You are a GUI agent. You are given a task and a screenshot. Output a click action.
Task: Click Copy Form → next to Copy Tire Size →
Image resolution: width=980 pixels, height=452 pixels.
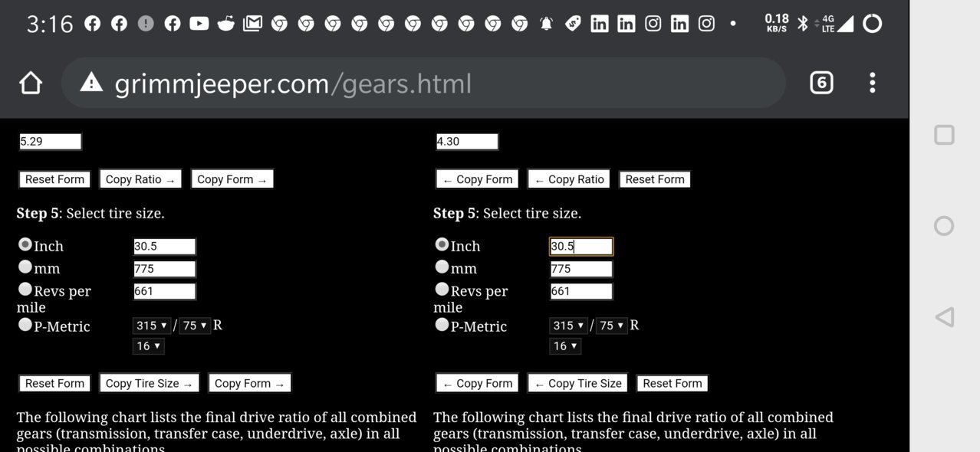coord(249,383)
